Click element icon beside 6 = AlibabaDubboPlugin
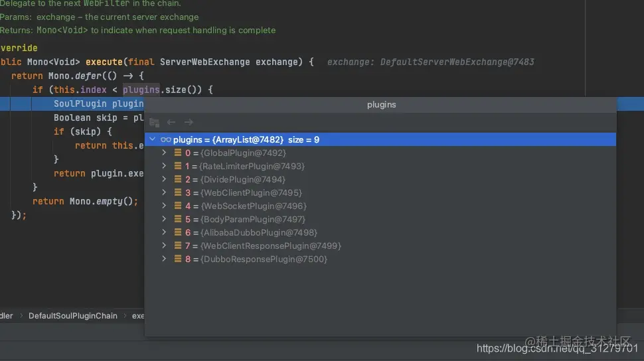 [x=178, y=232]
